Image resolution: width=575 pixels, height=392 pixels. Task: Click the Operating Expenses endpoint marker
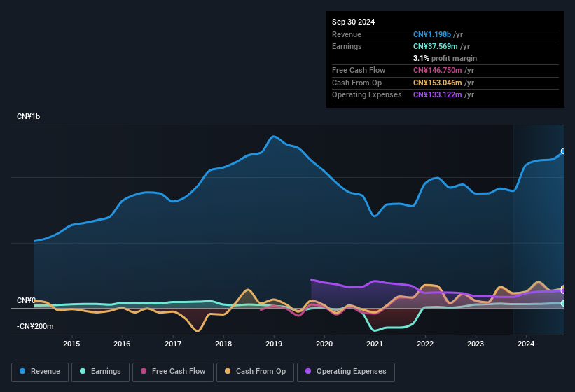(563, 291)
